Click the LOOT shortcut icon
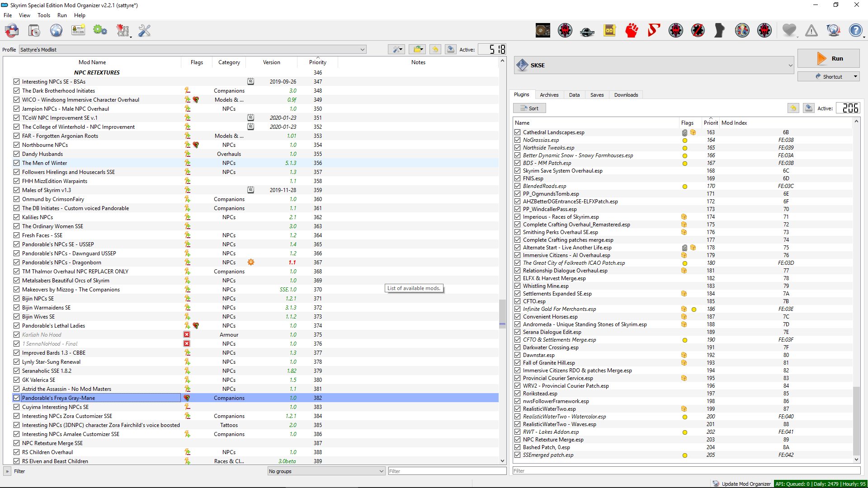Screen dimensions: 868x488 coord(609,31)
